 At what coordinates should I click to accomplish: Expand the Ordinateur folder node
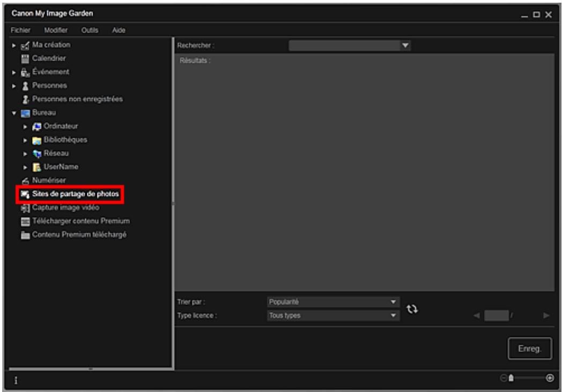tap(25, 127)
